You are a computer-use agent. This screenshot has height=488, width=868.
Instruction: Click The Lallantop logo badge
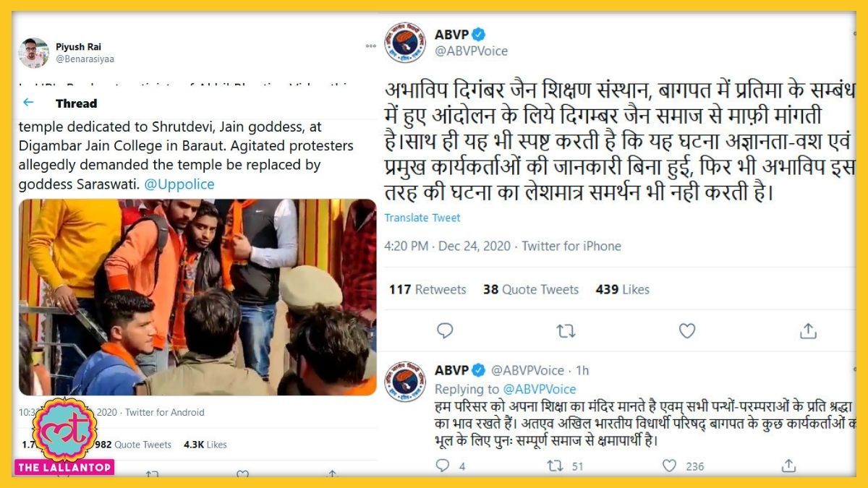coord(65,437)
